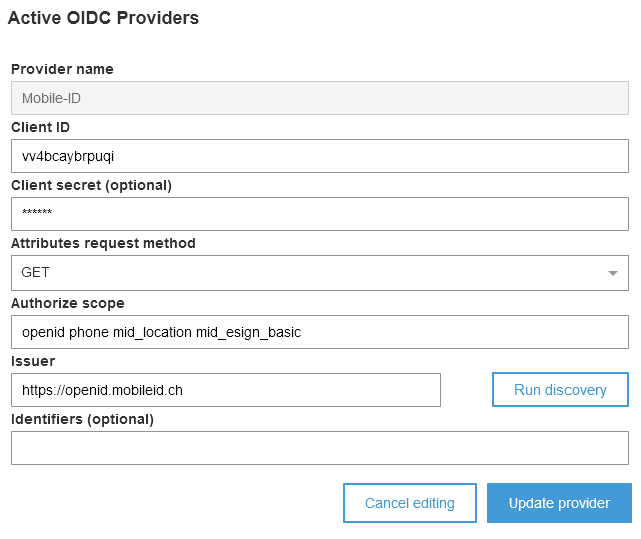
Task: Click the Run discovery button
Action: click(x=560, y=390)
